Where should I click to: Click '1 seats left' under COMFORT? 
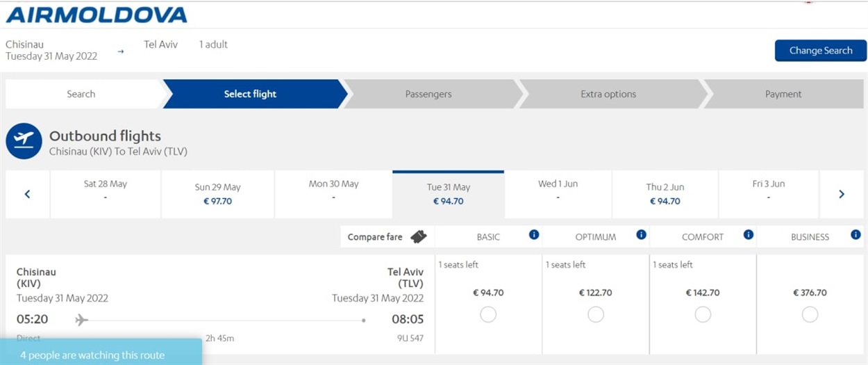673,265
